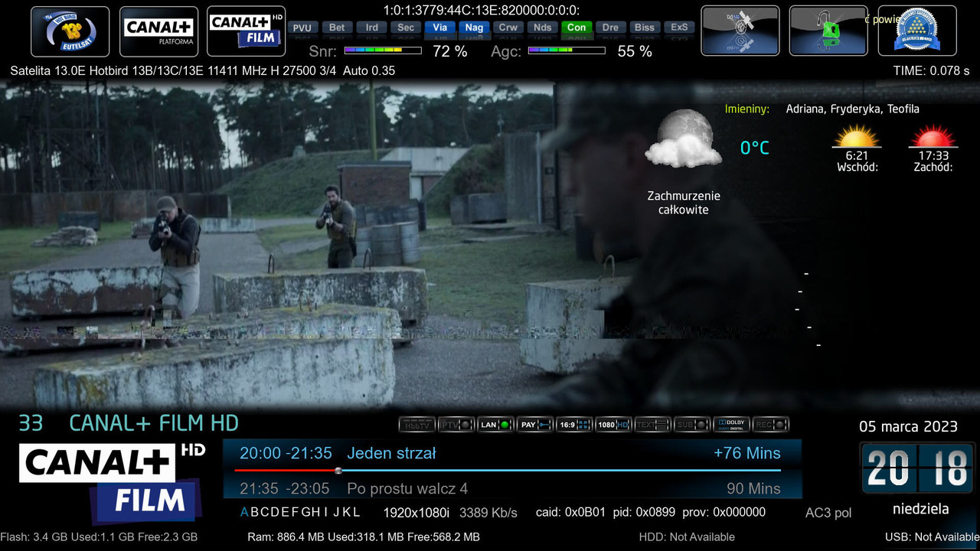Viewport: 980px width, 551px height.
Task: Click the niedziela weekday label
Action: coord(920,509)
